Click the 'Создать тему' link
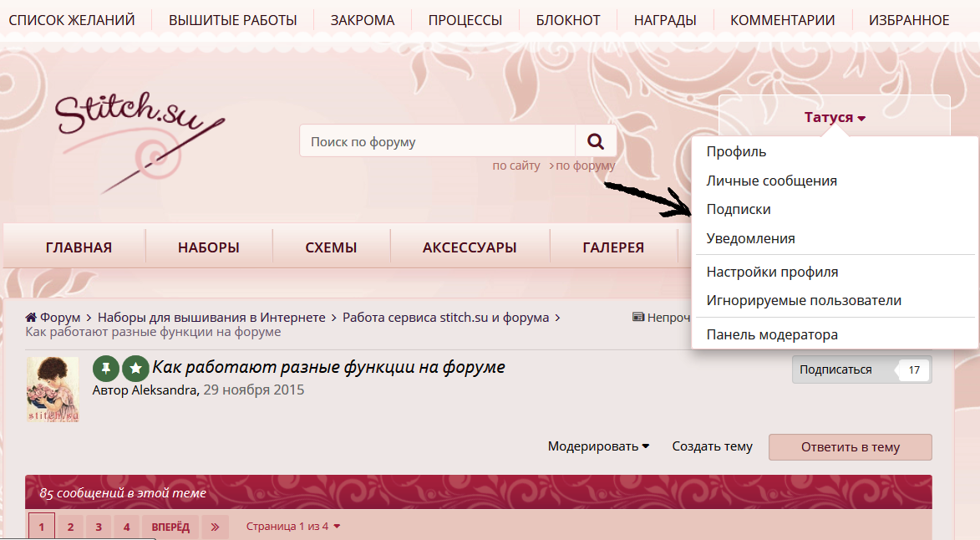The height and width of the screenshot is (540, 980). point(712,446)
